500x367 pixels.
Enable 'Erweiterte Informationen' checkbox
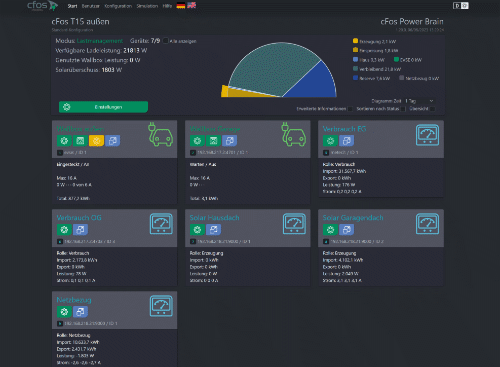[x=350, y=109]
